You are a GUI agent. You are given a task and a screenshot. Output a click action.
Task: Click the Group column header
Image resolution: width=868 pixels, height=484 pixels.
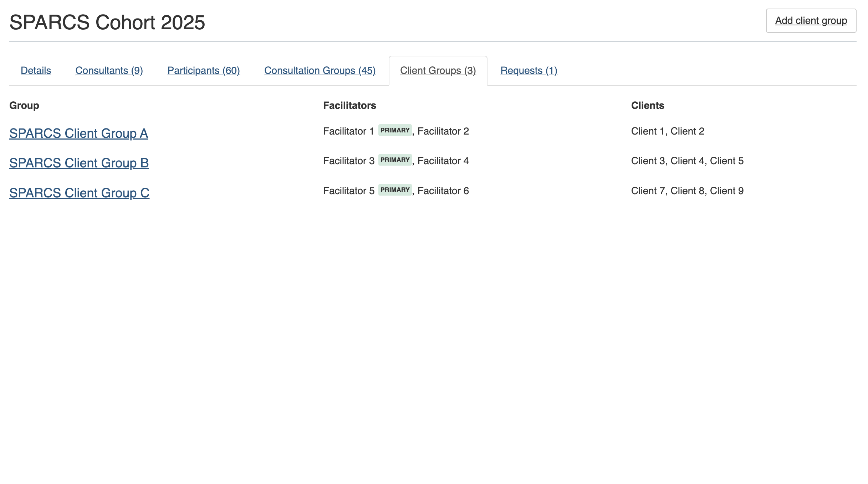click(24, 106)
